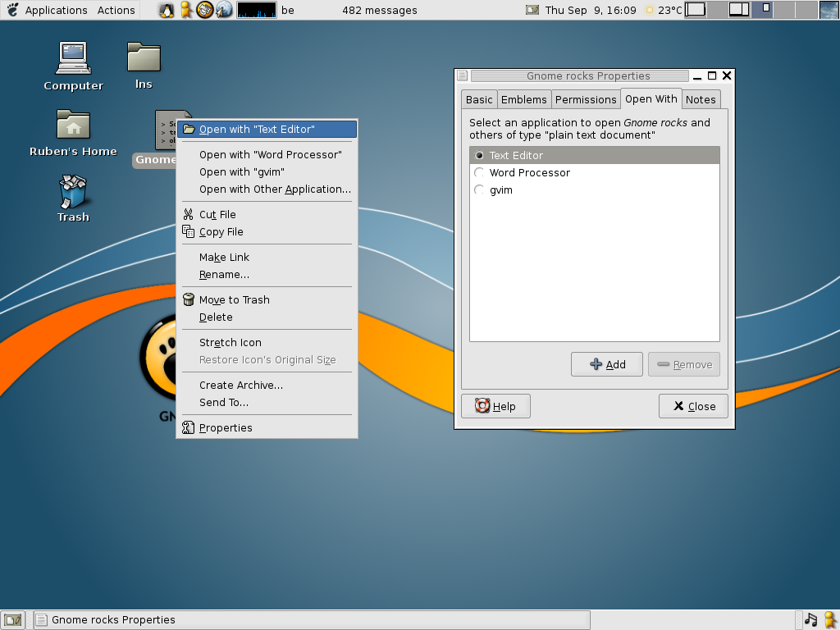Image resolution: width=840 pixels, height=630 pixels.
Task: Click the music note icon in bottom panel
Action: (x=810, y=619)
